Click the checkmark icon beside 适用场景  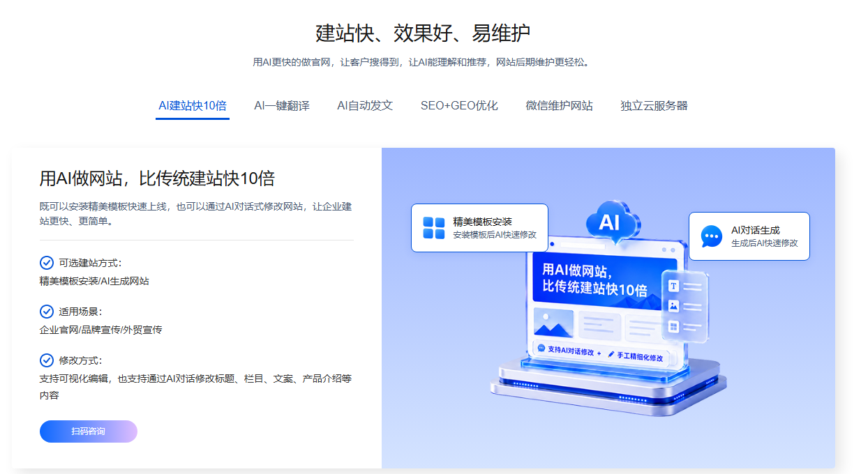[47, 312]
